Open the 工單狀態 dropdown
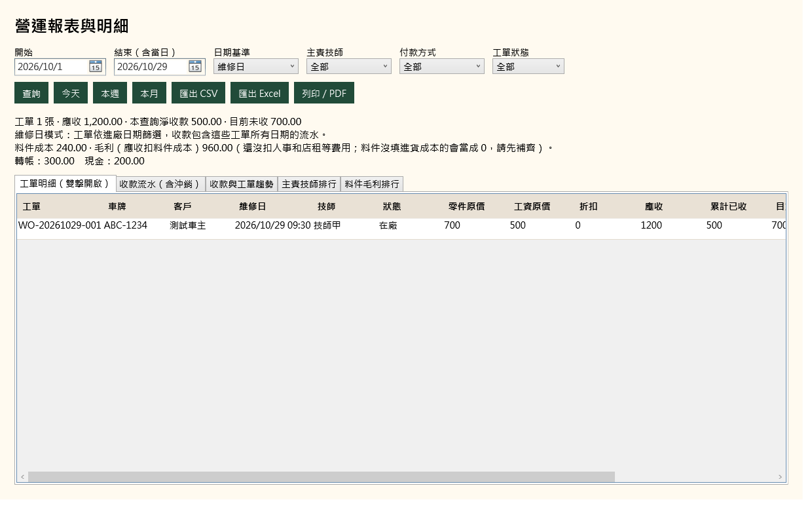 pos(528,66)
